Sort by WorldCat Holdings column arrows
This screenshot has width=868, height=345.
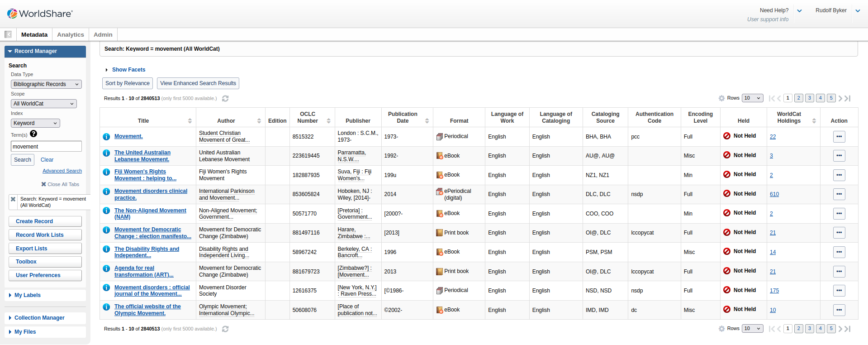(x=814, y=121)
